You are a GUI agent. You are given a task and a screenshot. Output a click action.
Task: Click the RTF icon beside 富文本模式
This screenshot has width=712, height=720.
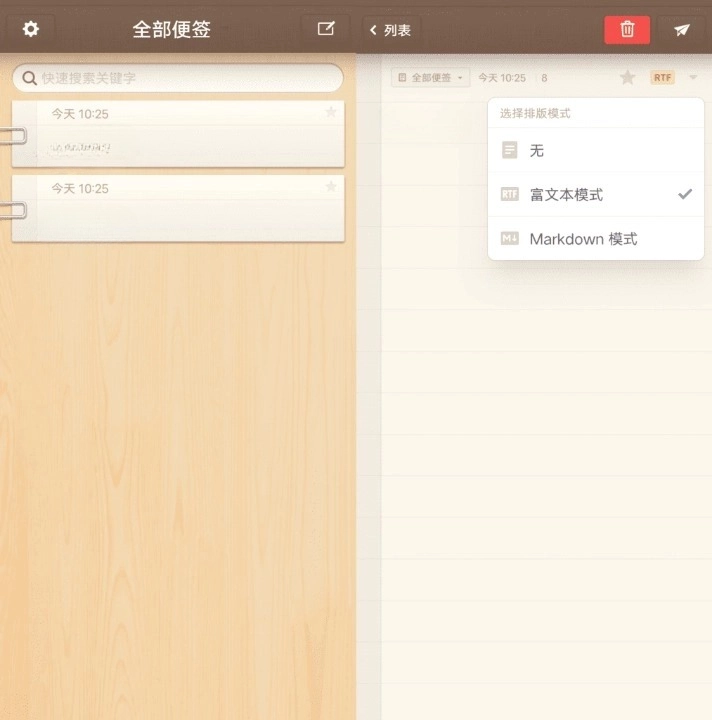[x=510, y=194]
